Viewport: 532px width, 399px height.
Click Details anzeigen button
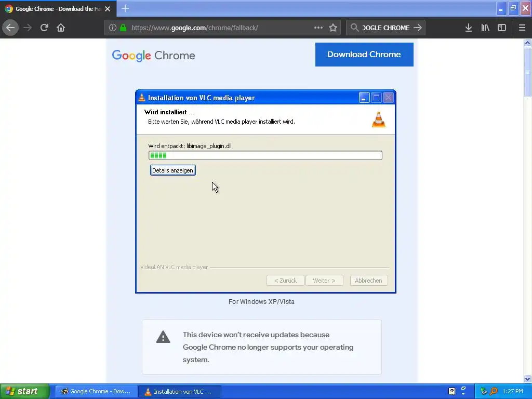172,170
